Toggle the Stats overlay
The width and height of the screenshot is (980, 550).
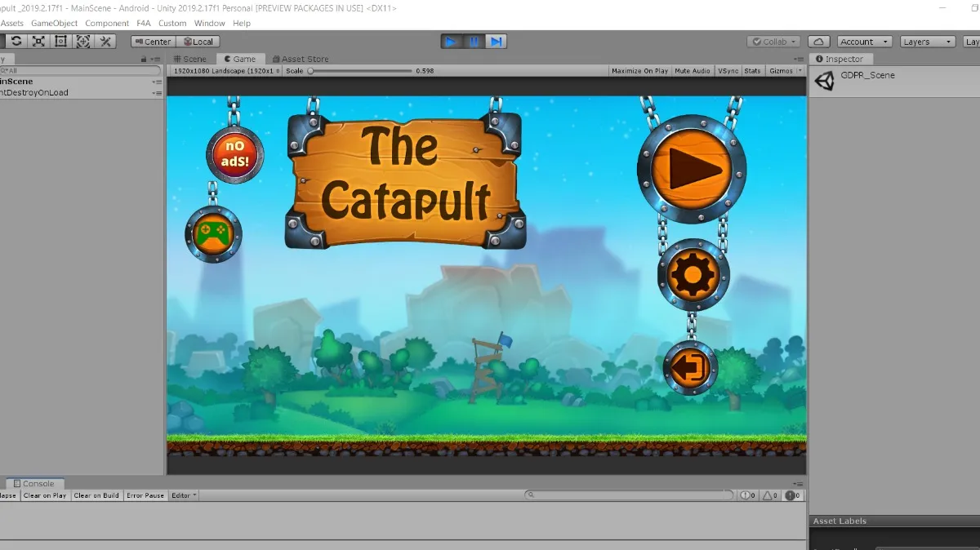point(753,71)
